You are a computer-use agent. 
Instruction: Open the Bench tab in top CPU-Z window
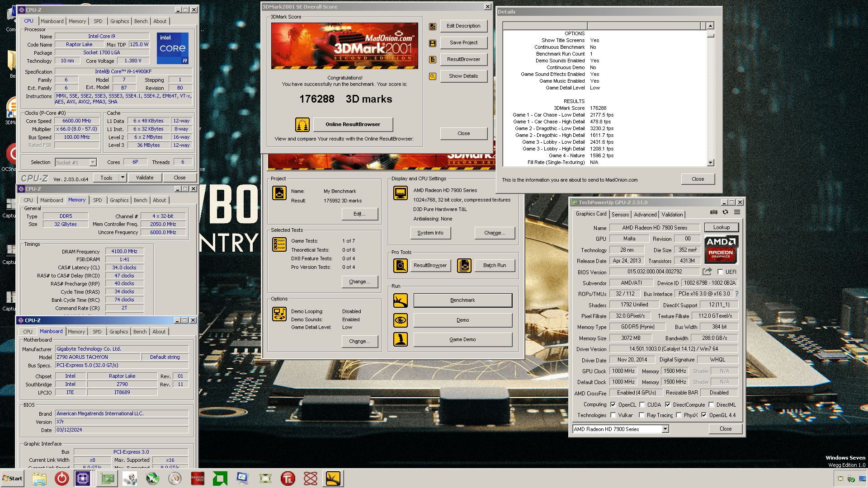141,21
